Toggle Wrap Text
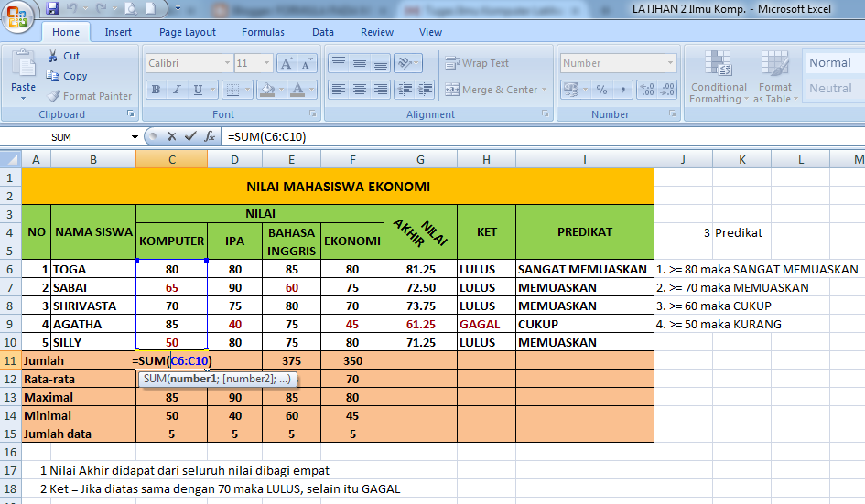The height and width of the screenshot is (504, 865). (x=477, y=63)
